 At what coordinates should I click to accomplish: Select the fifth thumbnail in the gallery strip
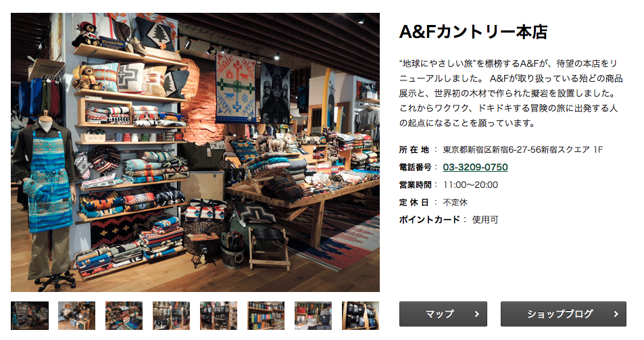[218, 316]
